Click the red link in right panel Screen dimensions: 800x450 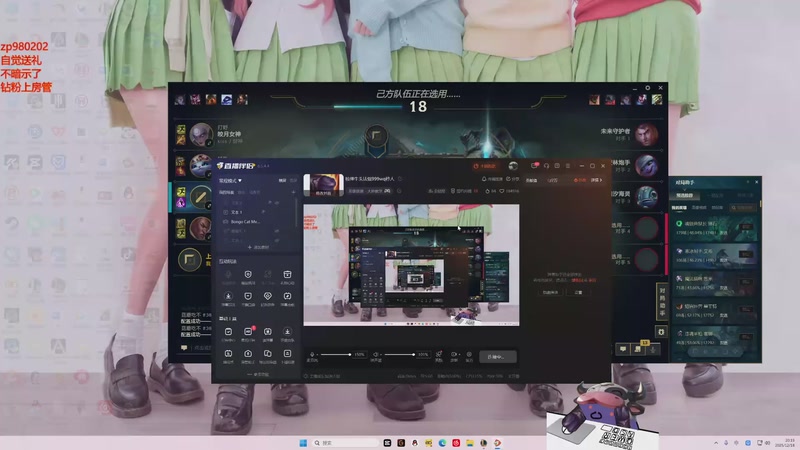coord(583,280)
